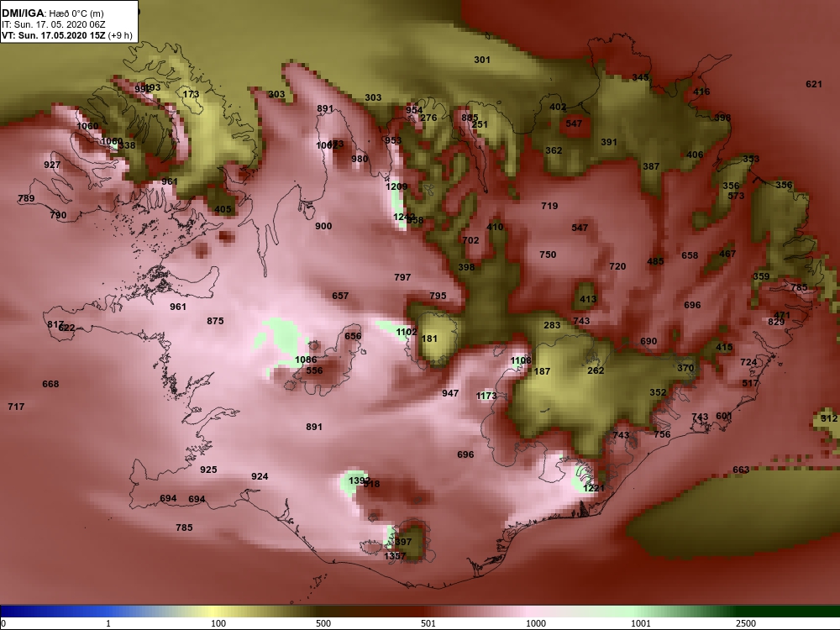Click the map value 370
Viewport: 840px width, 630px height.
[685, 368]
